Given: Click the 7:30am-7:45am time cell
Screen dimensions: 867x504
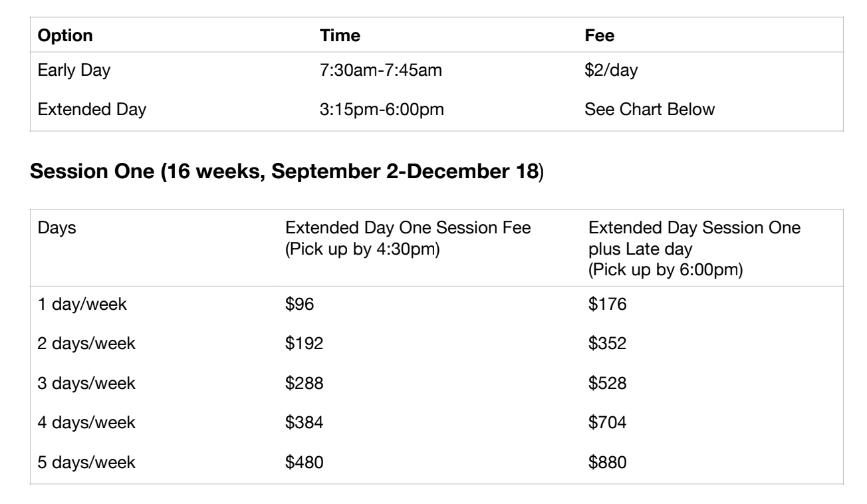Looking at the screenshot, I should [380, 71].
